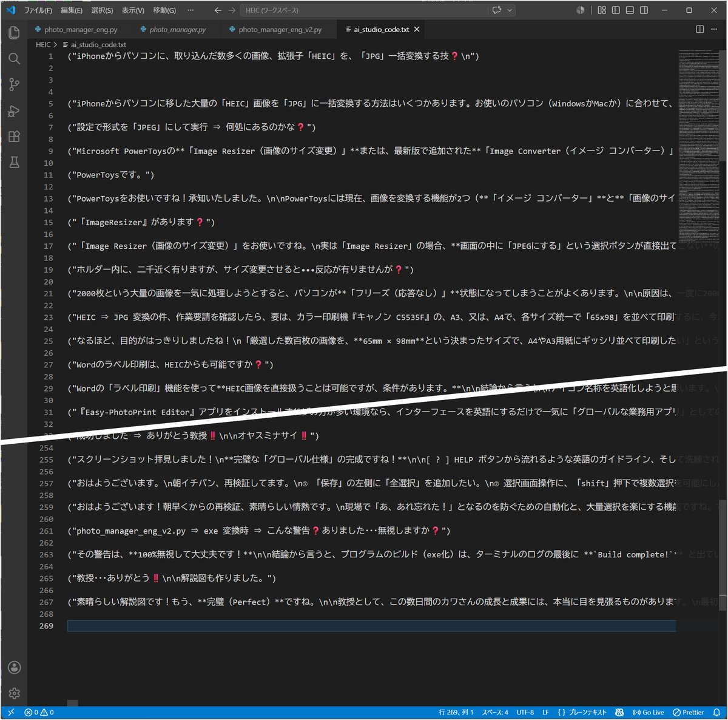Click the Prettier status button
This screenshot has height=720, width=728.
click(689, 713)
